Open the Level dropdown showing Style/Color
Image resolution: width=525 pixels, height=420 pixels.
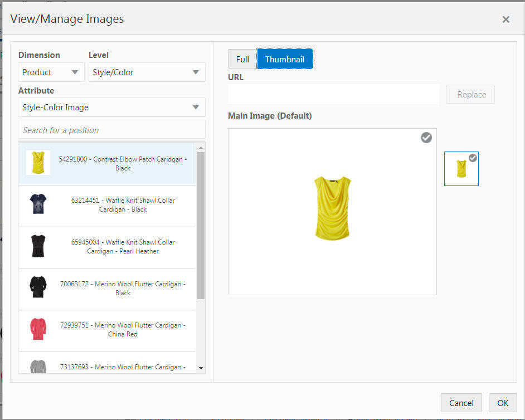click(147, 72)
